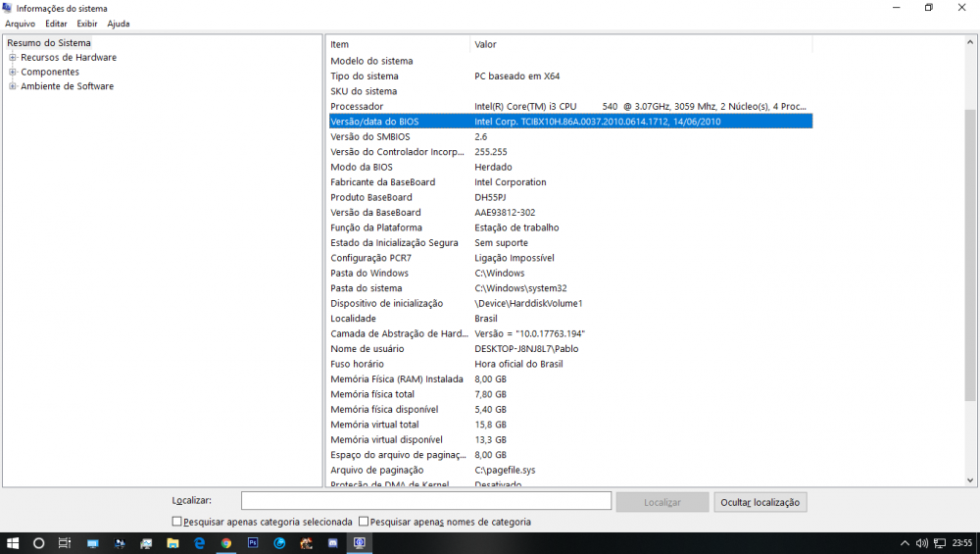Open the Windows Start menu
Viewport: 980px width, 554px height.
(x=13, y=542)
